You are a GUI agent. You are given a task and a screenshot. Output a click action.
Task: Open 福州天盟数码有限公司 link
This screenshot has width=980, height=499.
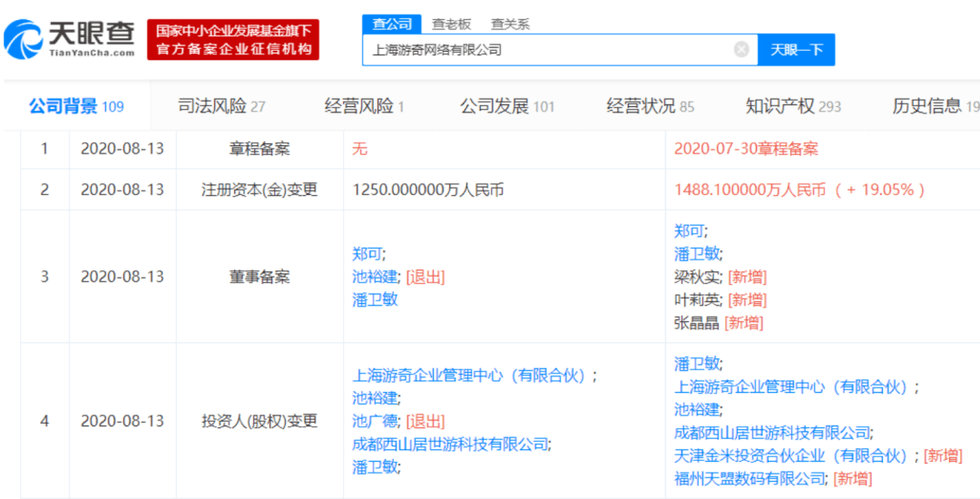pyautogui.click(x=751, y=479)
